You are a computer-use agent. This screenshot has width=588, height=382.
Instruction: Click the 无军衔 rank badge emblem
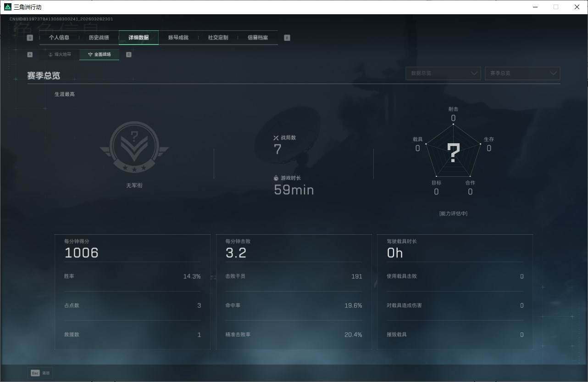[x=134, y=147]
